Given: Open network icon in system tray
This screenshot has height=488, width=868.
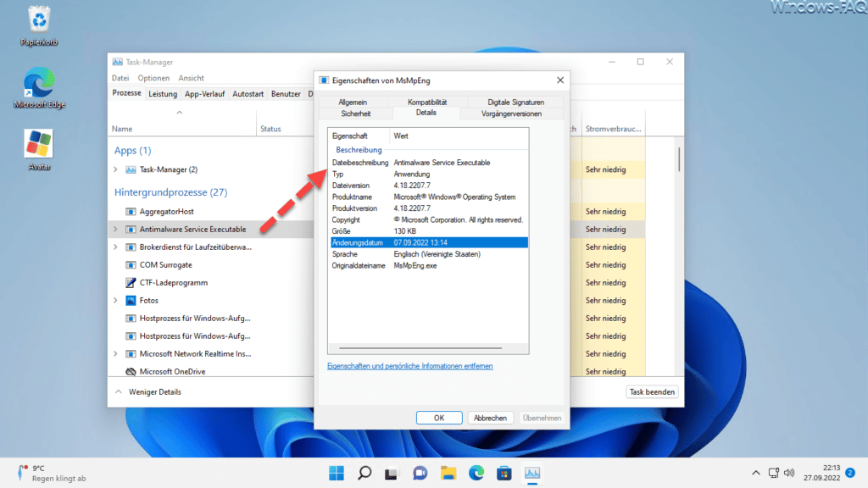Looking at the screenshot, I should pos(773,473).
